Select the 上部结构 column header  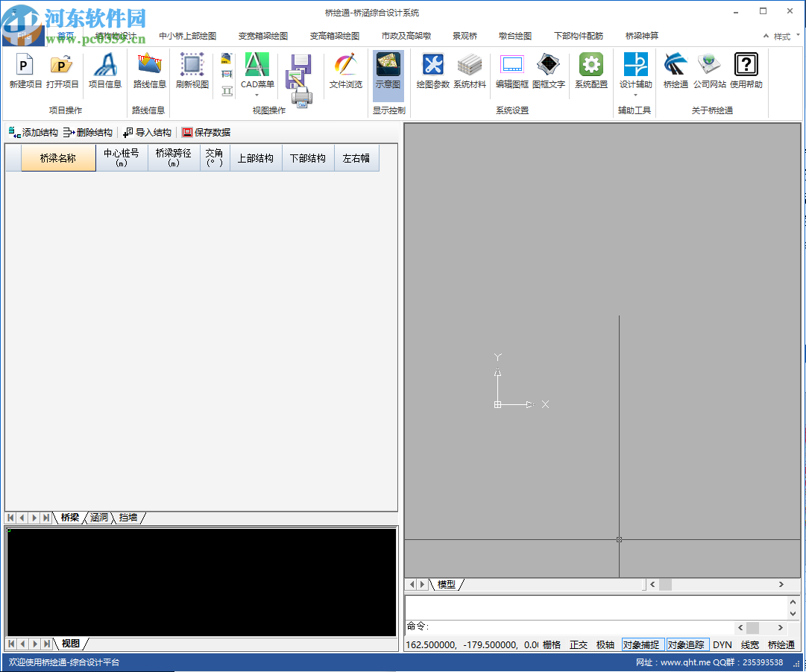tap(256, 158)
